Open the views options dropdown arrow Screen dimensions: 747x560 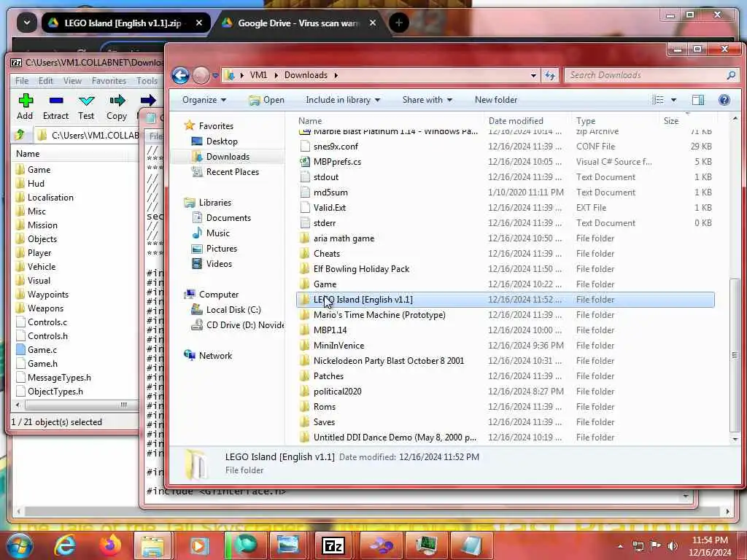coord(673,99)
